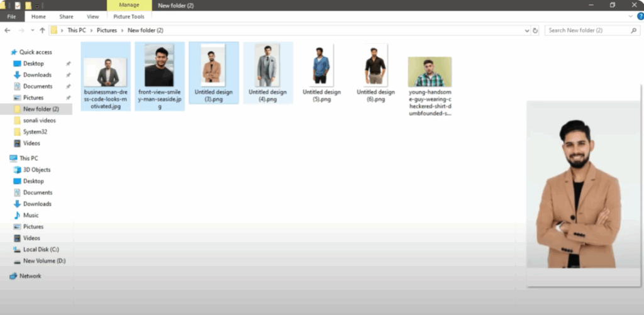Viewport: 644px width, 315px height.
Task: Click Pictures in the address path
Action: 107,30
